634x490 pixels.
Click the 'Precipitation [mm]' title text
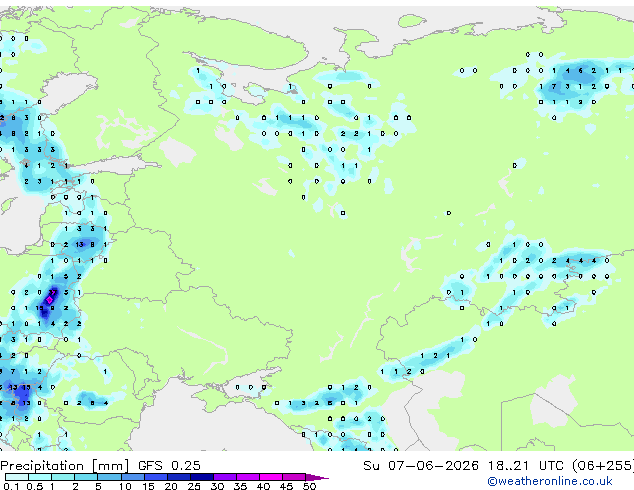coord(65,466)
